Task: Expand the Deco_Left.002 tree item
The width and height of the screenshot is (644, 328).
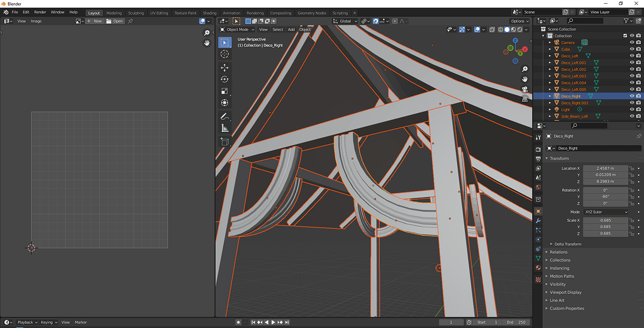Action: coord(550,69)
